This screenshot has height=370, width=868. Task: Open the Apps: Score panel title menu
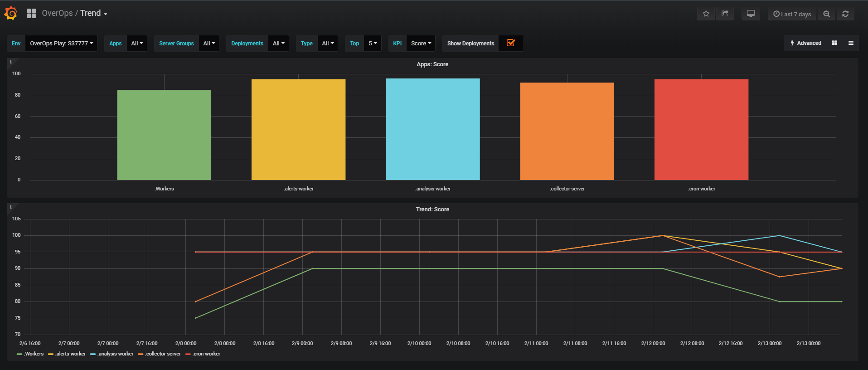(432, 64)
